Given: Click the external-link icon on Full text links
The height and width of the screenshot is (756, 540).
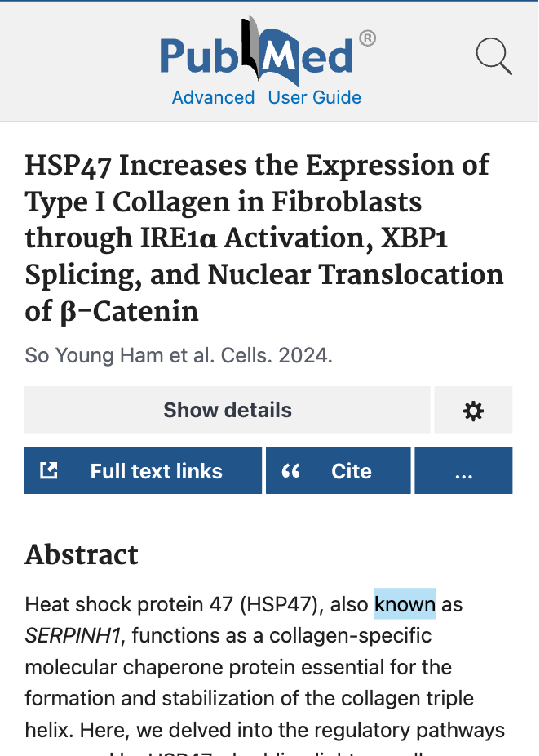Looking at the screenshot, I should (x=49, y=471).
